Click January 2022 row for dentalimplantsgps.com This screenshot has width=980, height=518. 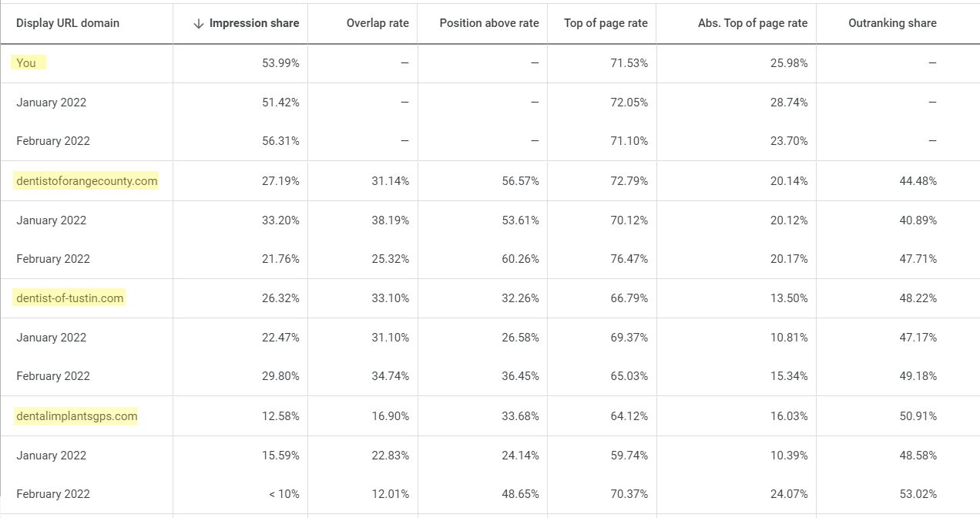(x=51, y=455)
